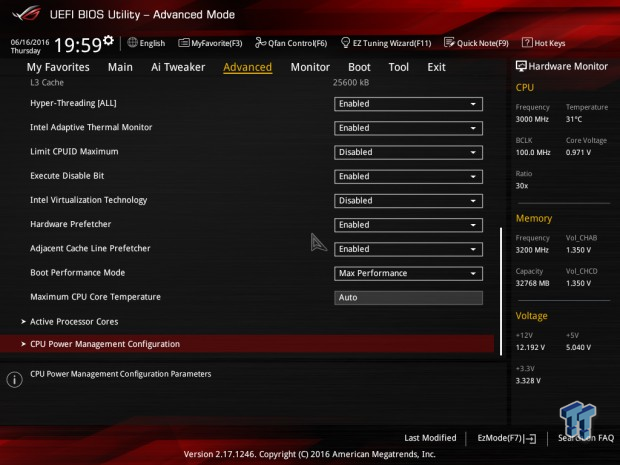620x465 pixels.
Task: Click the globe language icon
Action: tap(132, 42)
